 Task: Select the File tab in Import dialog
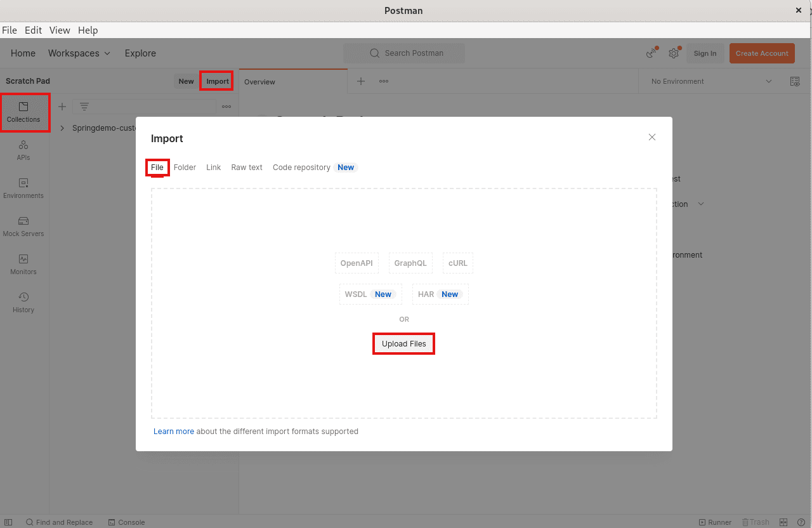[157, 168]
